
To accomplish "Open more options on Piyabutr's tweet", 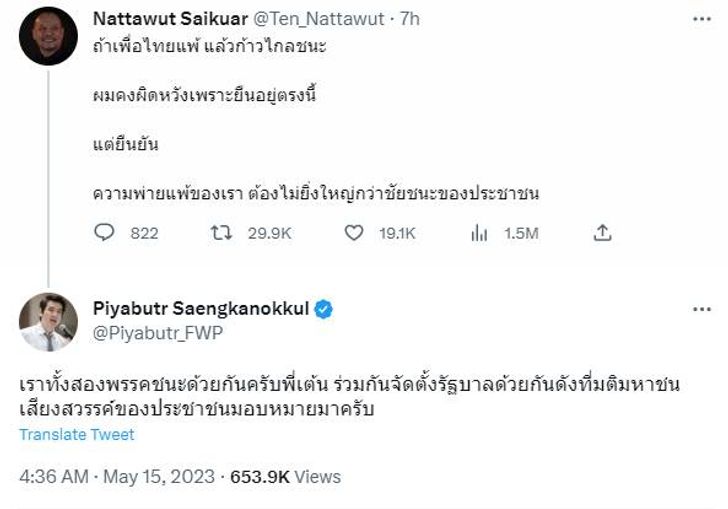I will pos(702,310).
